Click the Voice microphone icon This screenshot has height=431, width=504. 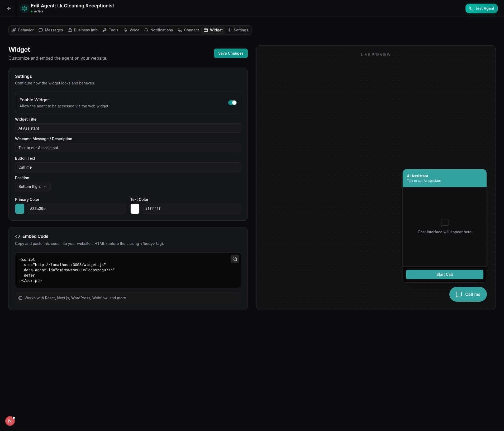[x=125, y=30]
